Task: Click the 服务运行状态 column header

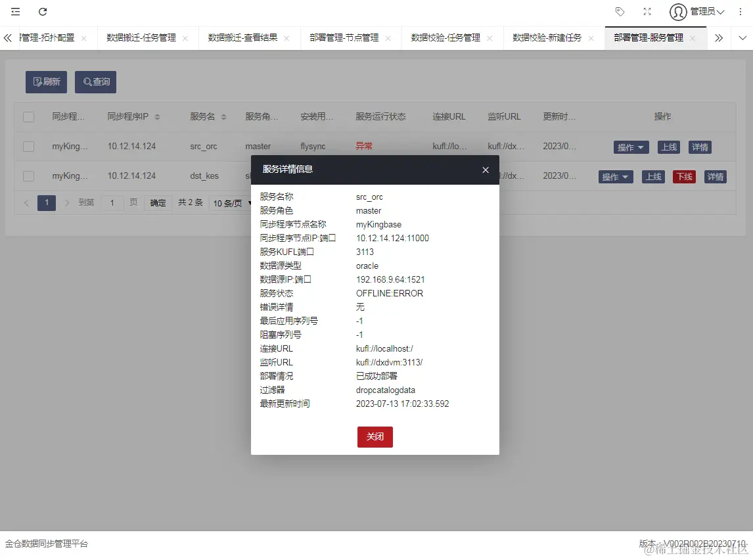Action: point(381,117)
